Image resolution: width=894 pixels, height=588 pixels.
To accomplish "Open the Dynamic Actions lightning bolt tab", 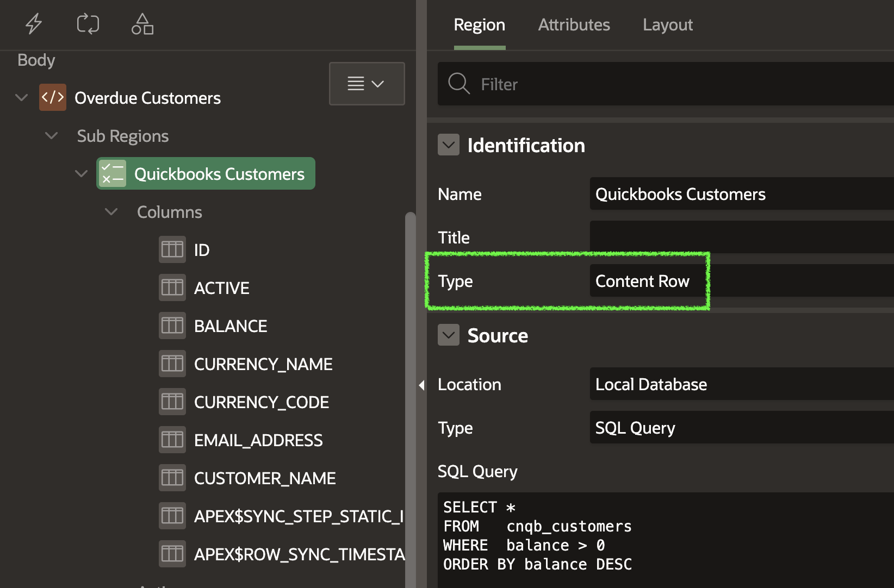I will click(34, 24).
